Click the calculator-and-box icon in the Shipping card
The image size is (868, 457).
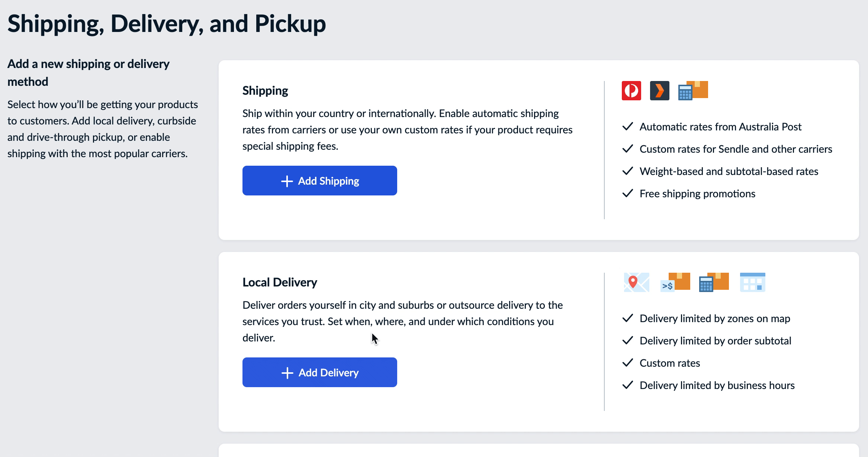click(x=693, y=91)
